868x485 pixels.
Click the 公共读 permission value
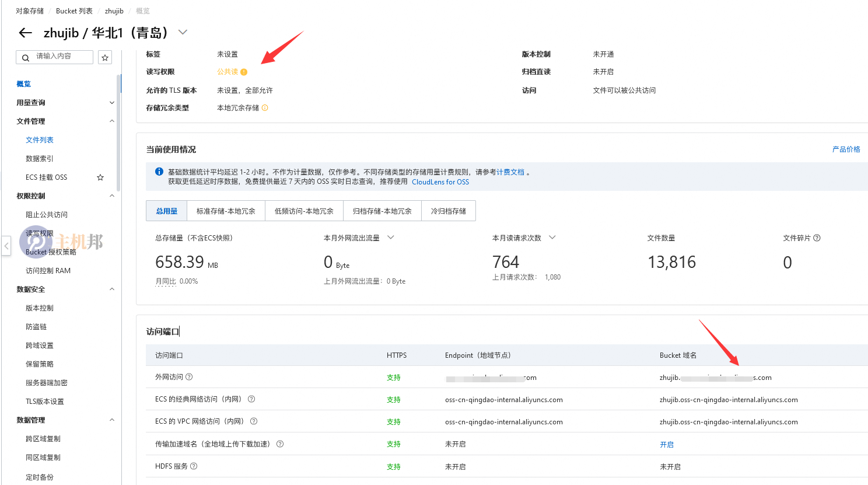[228, 72]
